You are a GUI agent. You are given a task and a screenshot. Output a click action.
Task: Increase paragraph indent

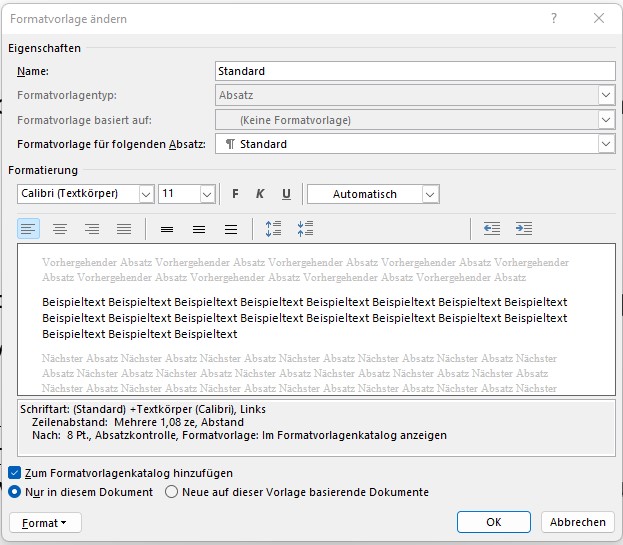[524, 229]
